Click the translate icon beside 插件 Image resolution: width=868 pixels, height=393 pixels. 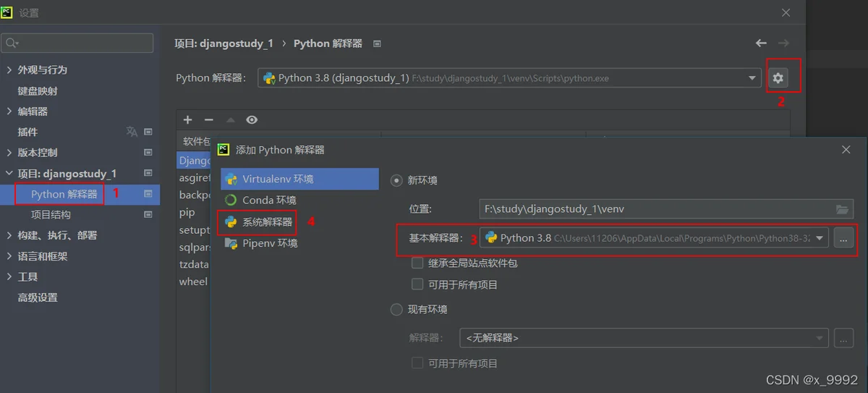(132, 132)
